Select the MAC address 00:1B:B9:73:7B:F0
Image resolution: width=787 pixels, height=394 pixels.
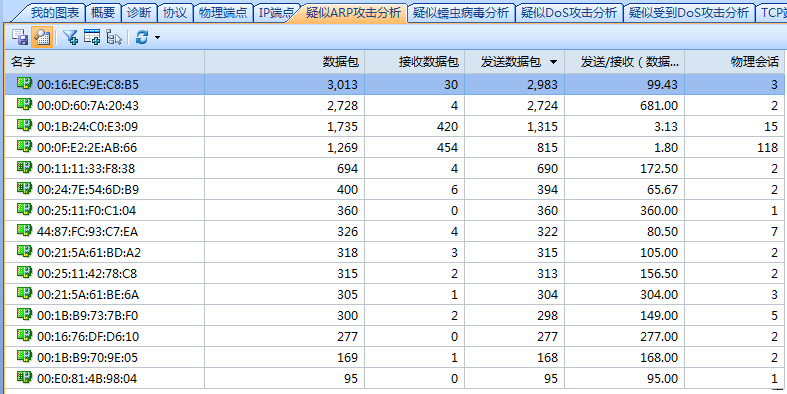point(87,317)
